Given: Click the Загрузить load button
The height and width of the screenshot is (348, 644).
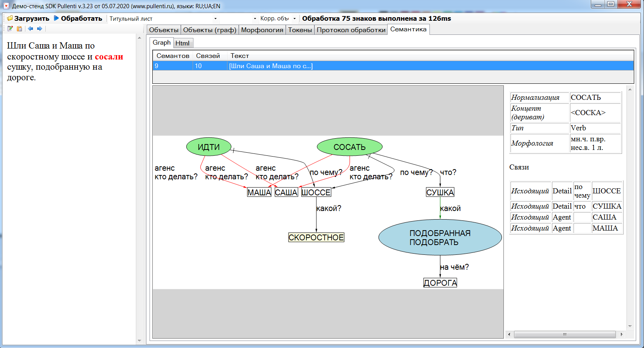Looking at the screenshot, I should tap(28, 18).
